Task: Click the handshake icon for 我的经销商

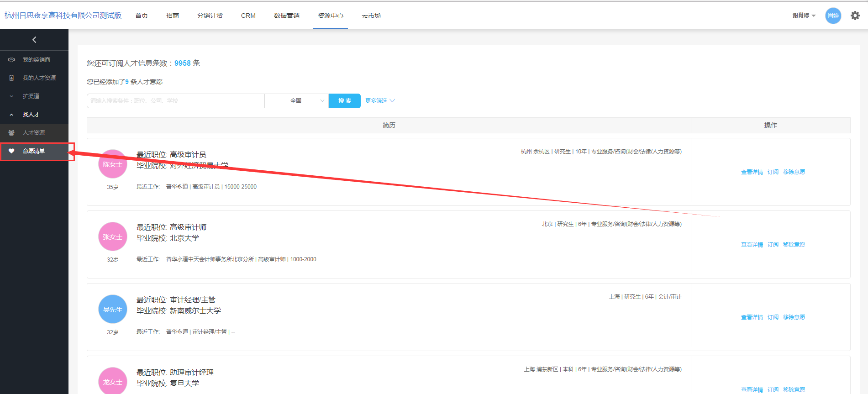Action: [11, 60]
